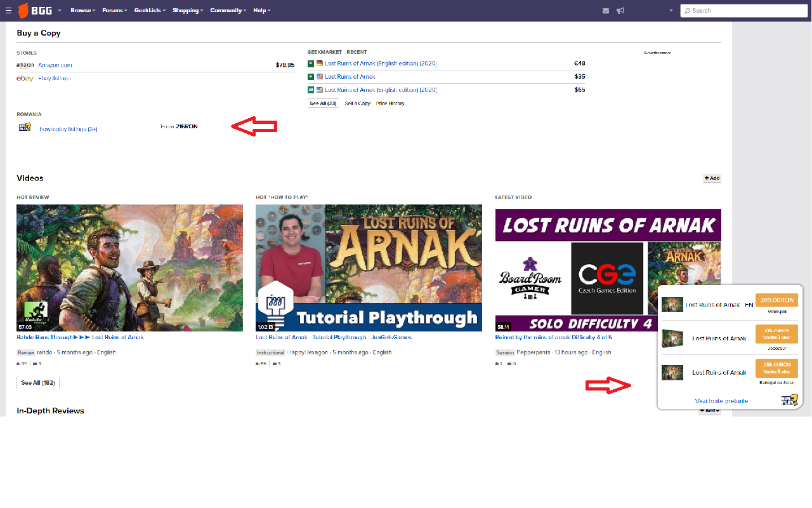Open the €48 English edition listing
The image size is (812, 508).
(x=381, y=63)
